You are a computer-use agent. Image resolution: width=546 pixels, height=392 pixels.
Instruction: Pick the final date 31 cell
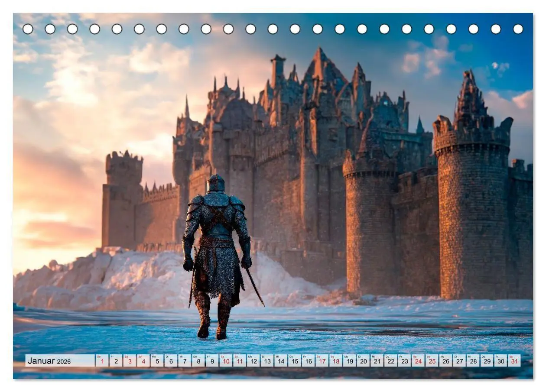click(514, 361)
